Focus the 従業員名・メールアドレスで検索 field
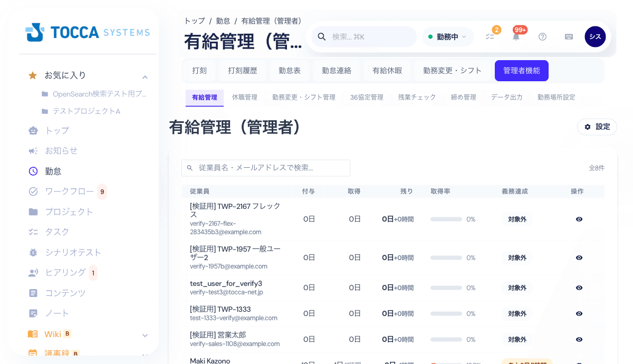This screenshot has width=633, height=364. tap(266, 168)
